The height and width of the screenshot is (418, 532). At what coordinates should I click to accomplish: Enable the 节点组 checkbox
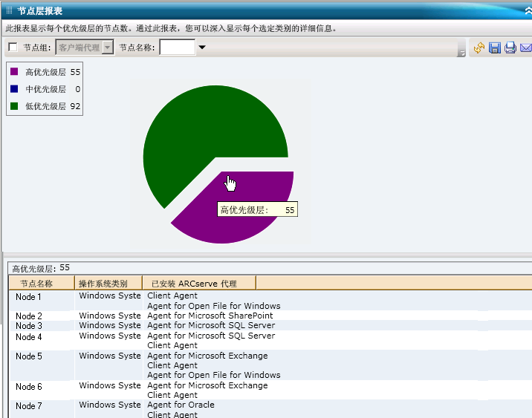pyautogui.click(x=13, y=48)
